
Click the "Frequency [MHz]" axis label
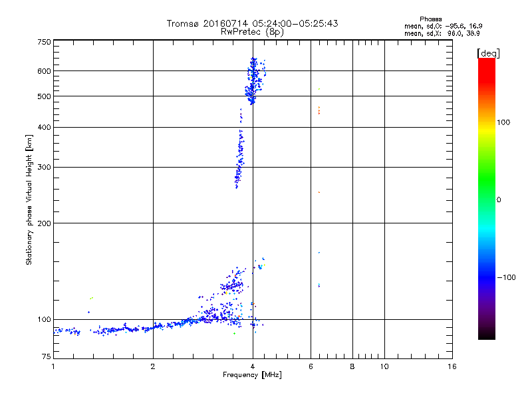coord(252,375)
